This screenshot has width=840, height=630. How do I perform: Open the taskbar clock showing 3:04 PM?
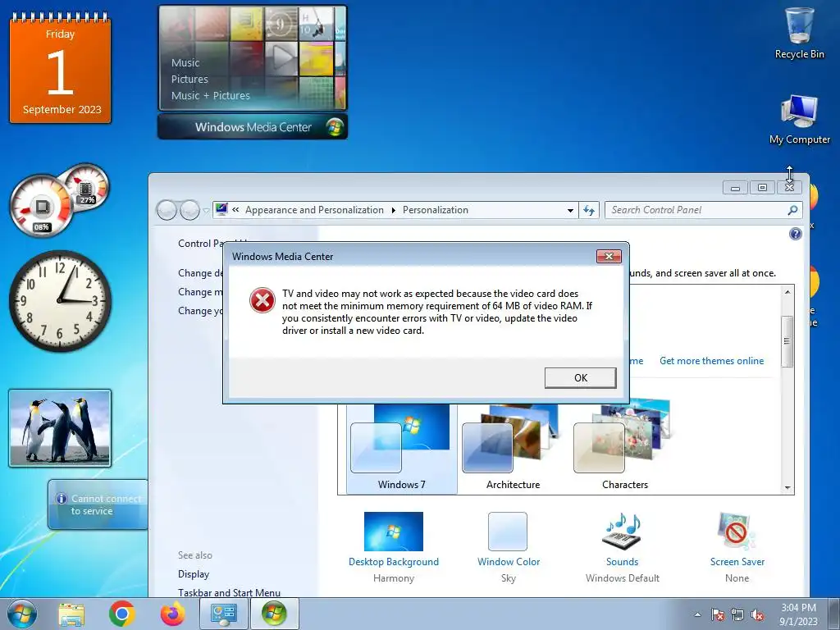pyautogui.click(x=798, y=614)
